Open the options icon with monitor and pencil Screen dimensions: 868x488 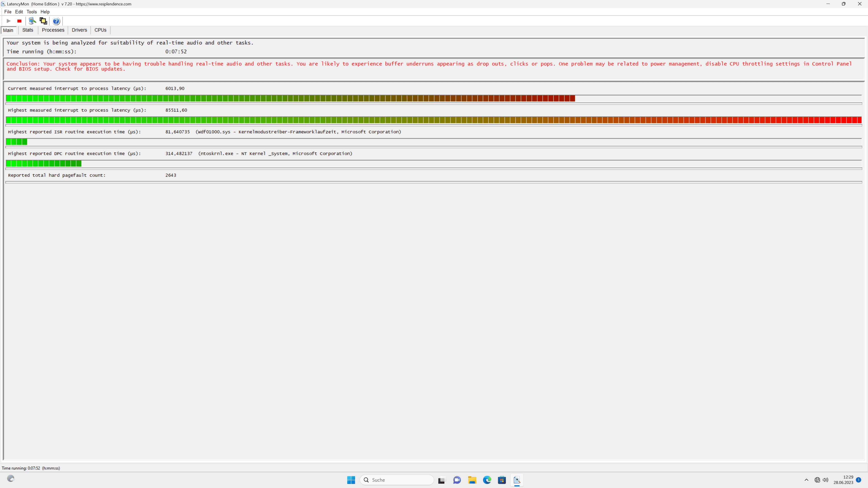pos(32,21)
